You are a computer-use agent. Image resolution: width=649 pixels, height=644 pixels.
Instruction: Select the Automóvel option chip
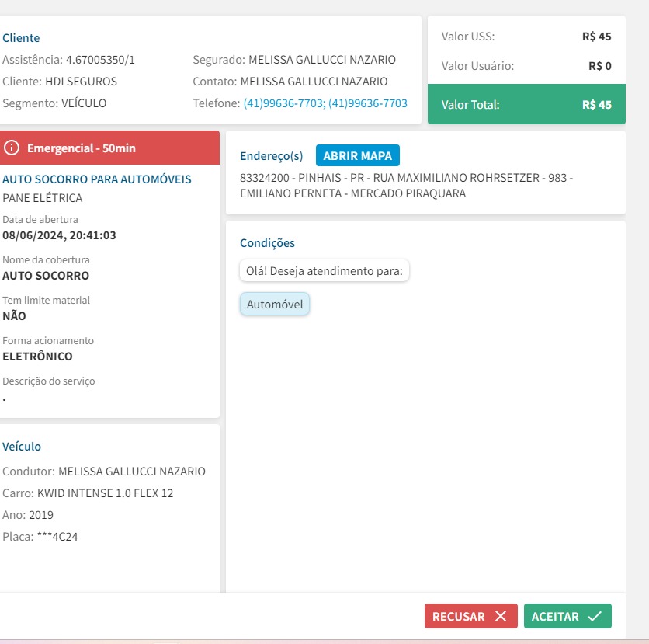[275, 305]
